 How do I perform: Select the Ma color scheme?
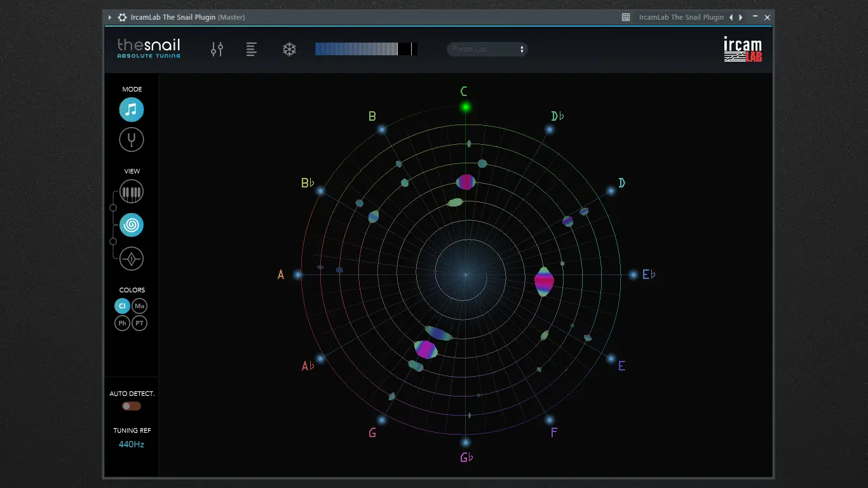click(140, 306)
